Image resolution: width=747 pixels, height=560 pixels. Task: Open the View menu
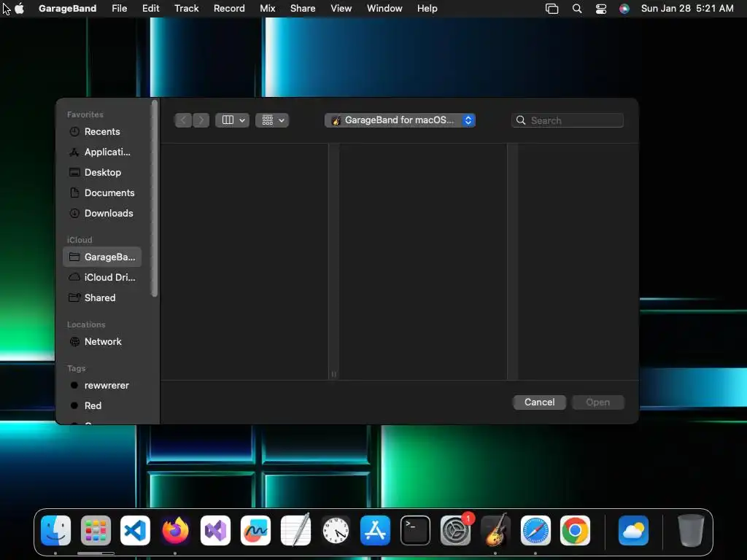(341, 9)
